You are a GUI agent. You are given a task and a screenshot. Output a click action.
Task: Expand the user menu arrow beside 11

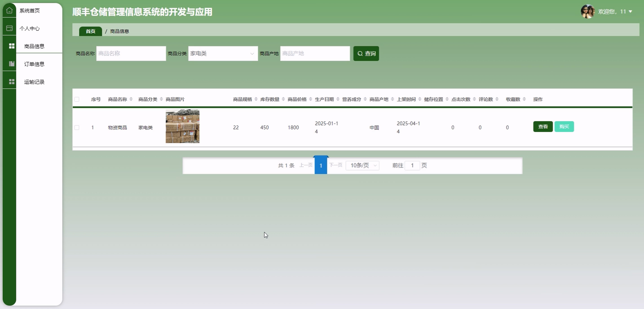[630, 11]
